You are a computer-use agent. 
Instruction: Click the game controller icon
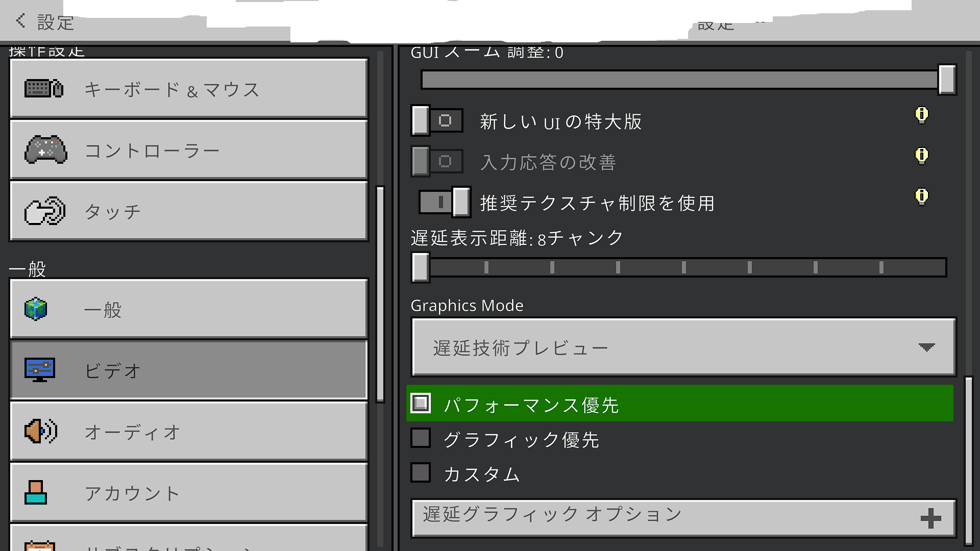[45, 150]
